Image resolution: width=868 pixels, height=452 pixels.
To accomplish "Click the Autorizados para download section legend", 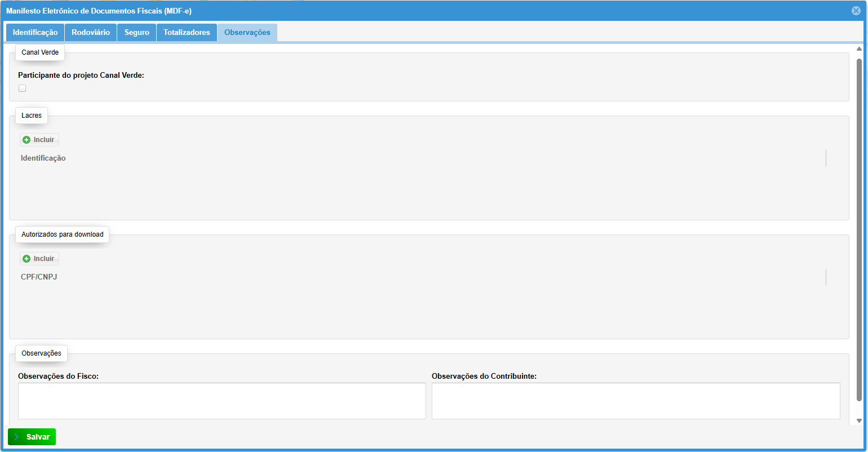I will point(62,234).
